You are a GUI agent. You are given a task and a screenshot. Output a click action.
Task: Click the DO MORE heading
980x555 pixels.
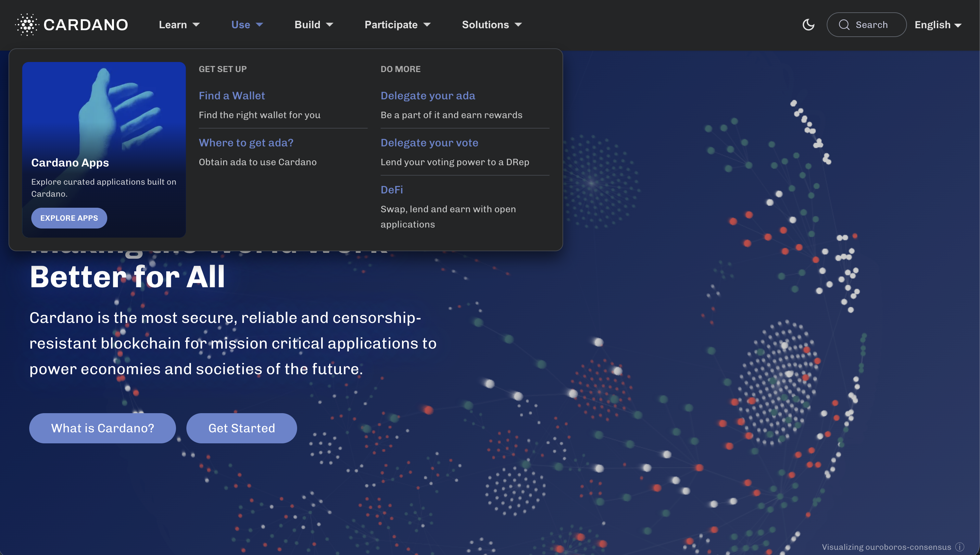[400, 69]
